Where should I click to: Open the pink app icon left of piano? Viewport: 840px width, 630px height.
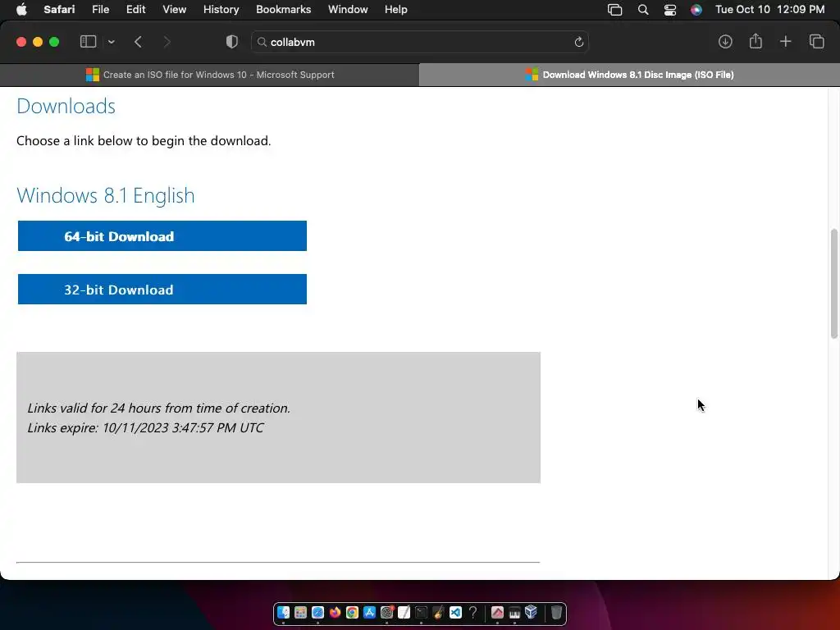point(497,612)
